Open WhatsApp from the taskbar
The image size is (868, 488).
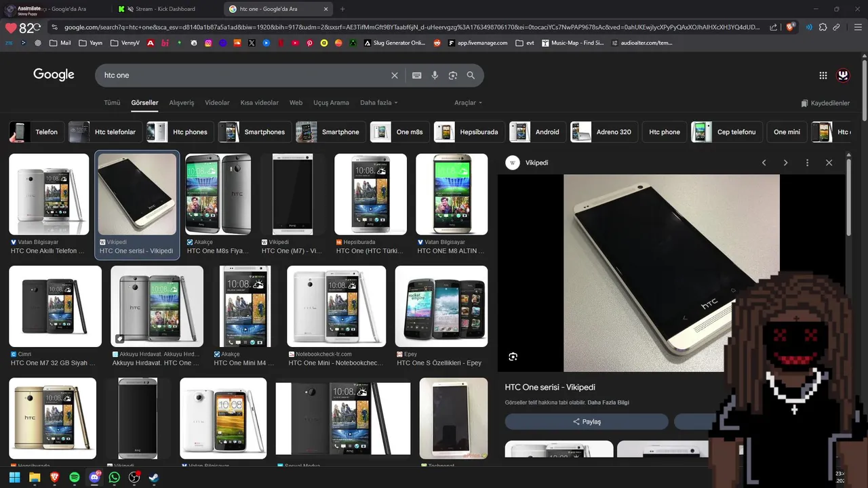114,477
